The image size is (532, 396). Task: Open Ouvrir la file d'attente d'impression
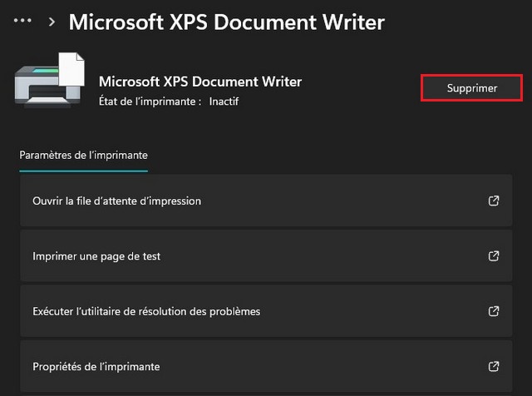coord(266,200)
